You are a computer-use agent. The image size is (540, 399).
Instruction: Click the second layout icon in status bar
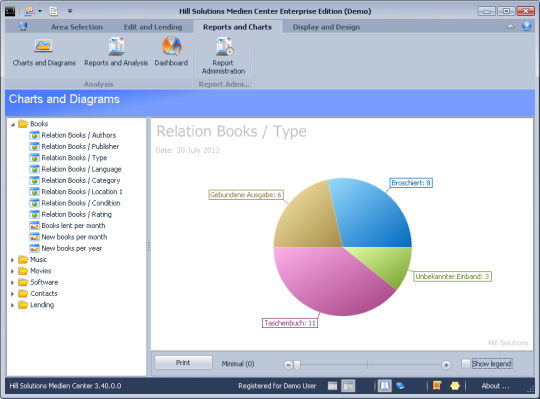[x=348, y=386]
